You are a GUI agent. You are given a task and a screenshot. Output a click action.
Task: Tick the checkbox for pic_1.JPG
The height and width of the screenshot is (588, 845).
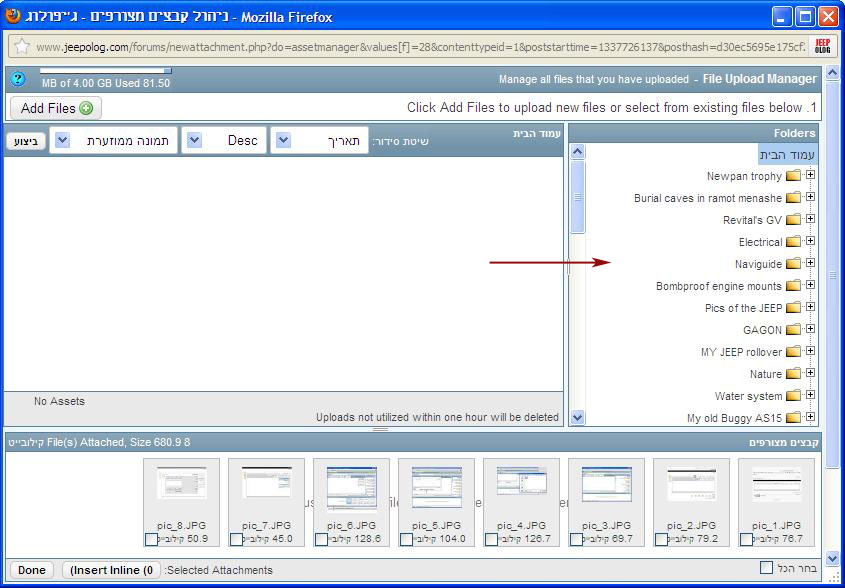click(x=746, y=539)
